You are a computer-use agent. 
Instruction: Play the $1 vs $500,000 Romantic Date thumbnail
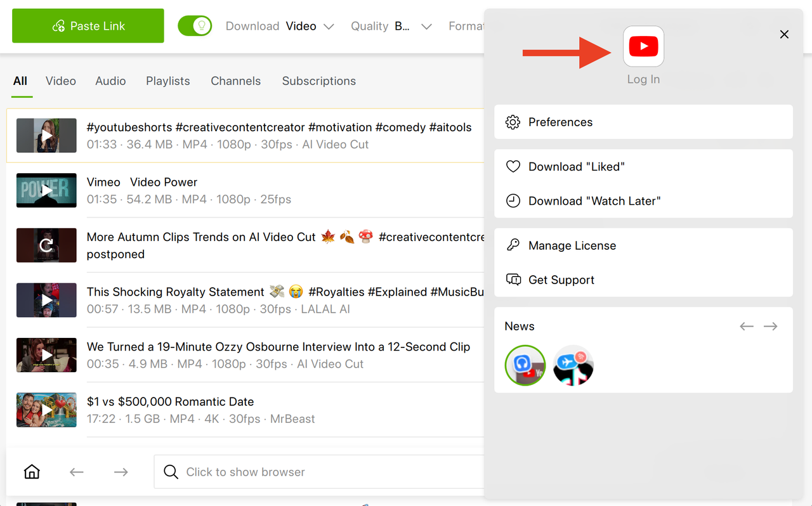(46, 410)
